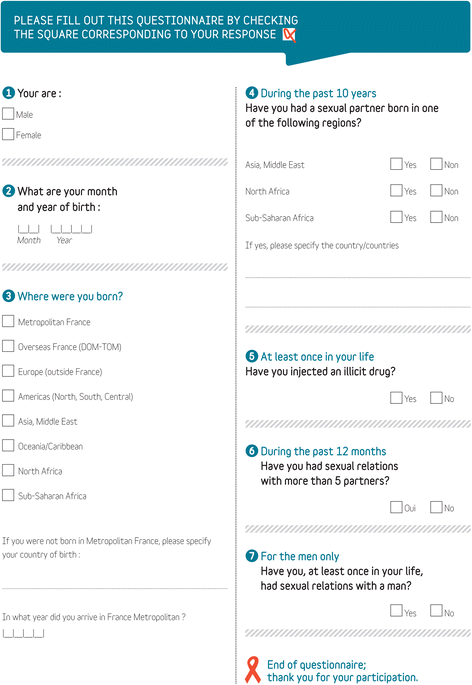Viewport: 472px width, 685px height.
Task: Check the Male checkbox
Action: 8,114
